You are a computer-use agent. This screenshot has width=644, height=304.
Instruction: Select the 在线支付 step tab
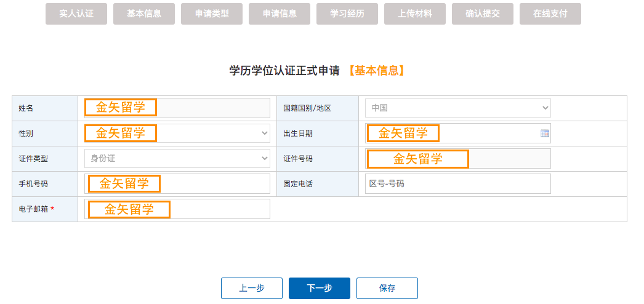click(550, 14)
